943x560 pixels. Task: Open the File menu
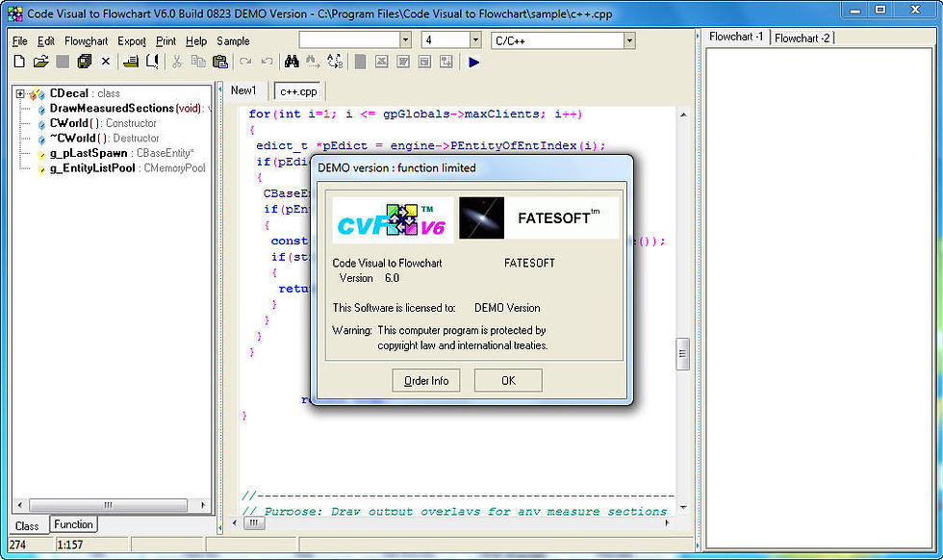[20, 41]
